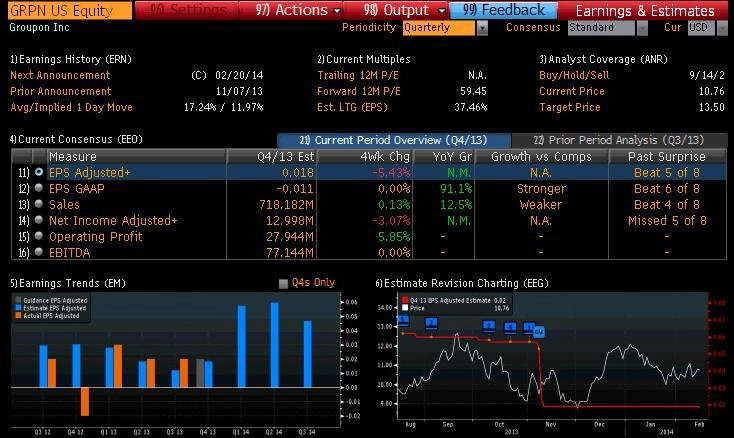Click the Sales estimate value 718.182M
The height and width of the screenshot is (438, 734).
tap(286, 204)
